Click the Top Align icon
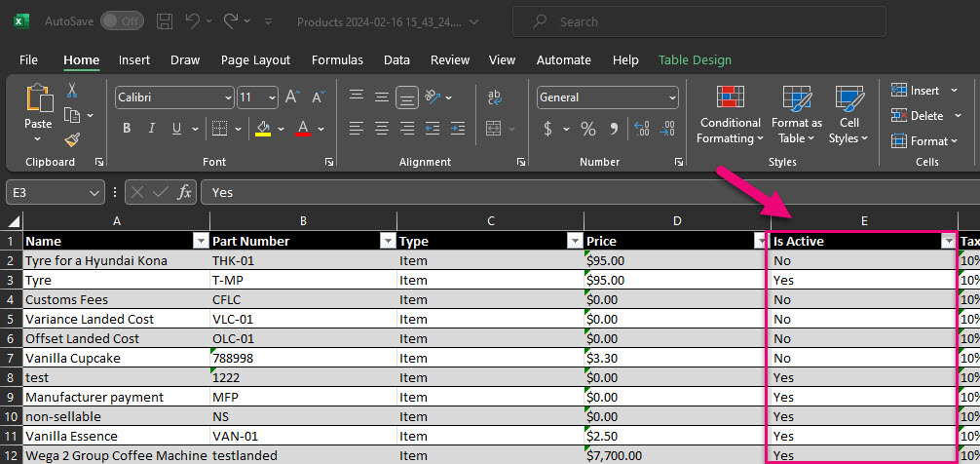This screenshot has width=980, height=464. pos(357,97)
